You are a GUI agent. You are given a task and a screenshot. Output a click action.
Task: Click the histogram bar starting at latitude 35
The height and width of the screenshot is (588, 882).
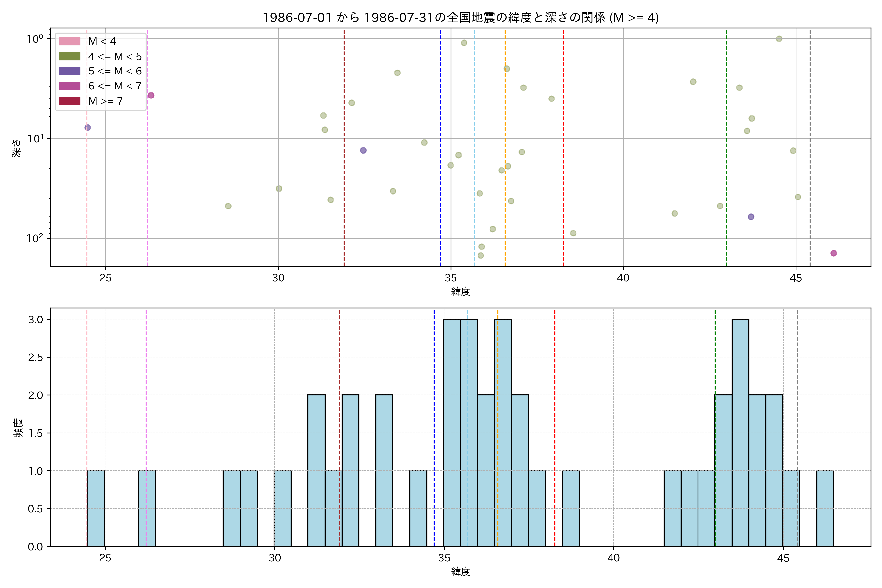click(452, 433)
